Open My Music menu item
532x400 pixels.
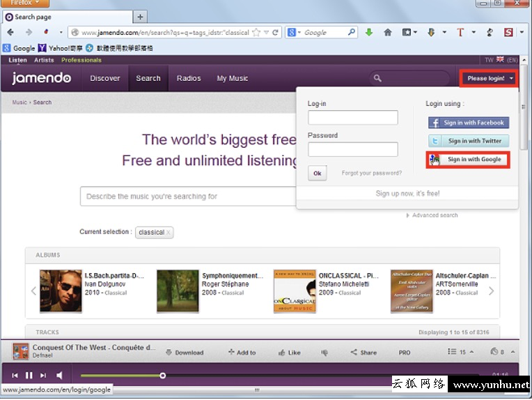(x=233, y=79)
